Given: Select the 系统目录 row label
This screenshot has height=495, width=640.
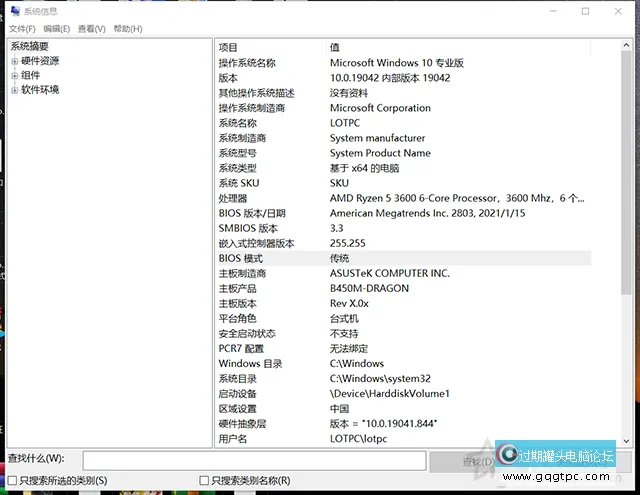Looking at the screenshot, I should coord(238,379).
